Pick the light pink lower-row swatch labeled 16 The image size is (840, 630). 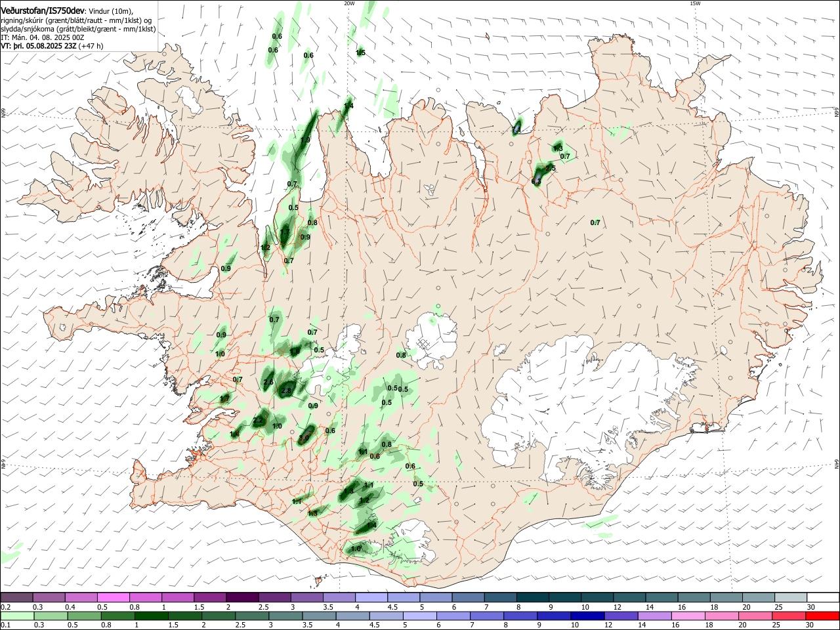(689, 616)
